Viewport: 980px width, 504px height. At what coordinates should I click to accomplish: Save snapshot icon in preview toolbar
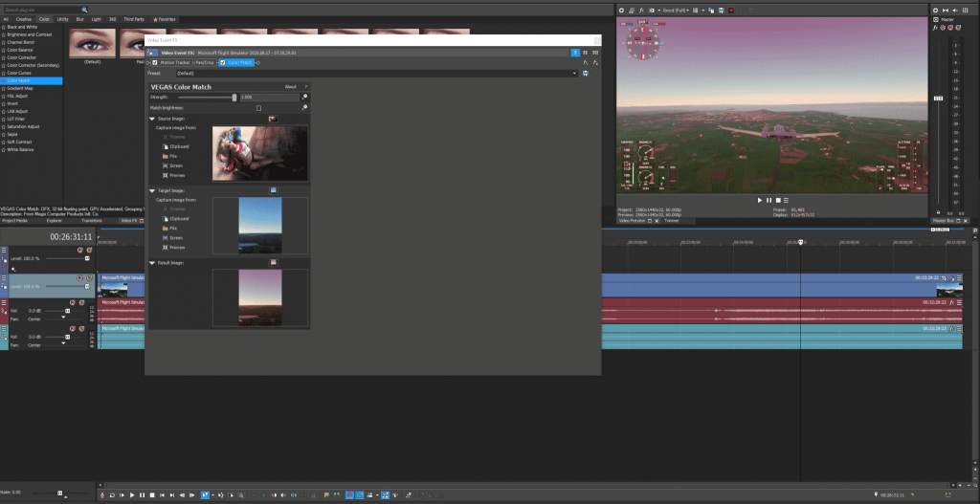tap(722, 10)
